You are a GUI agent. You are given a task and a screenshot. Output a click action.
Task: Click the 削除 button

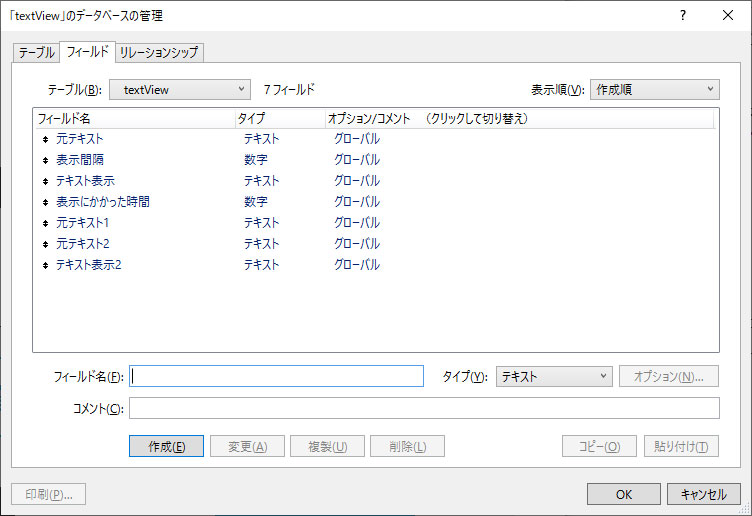[408, 446]
